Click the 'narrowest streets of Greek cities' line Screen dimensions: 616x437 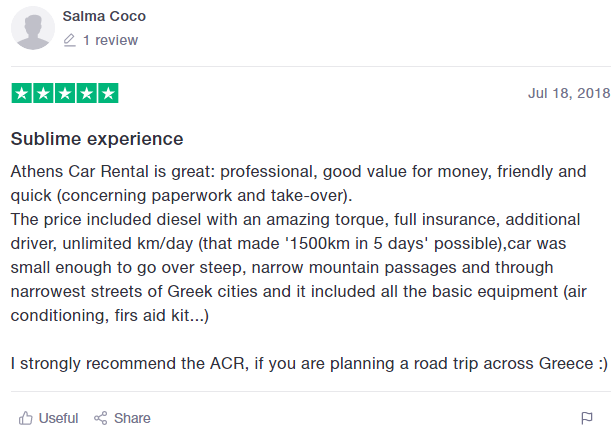click(299, 292)
